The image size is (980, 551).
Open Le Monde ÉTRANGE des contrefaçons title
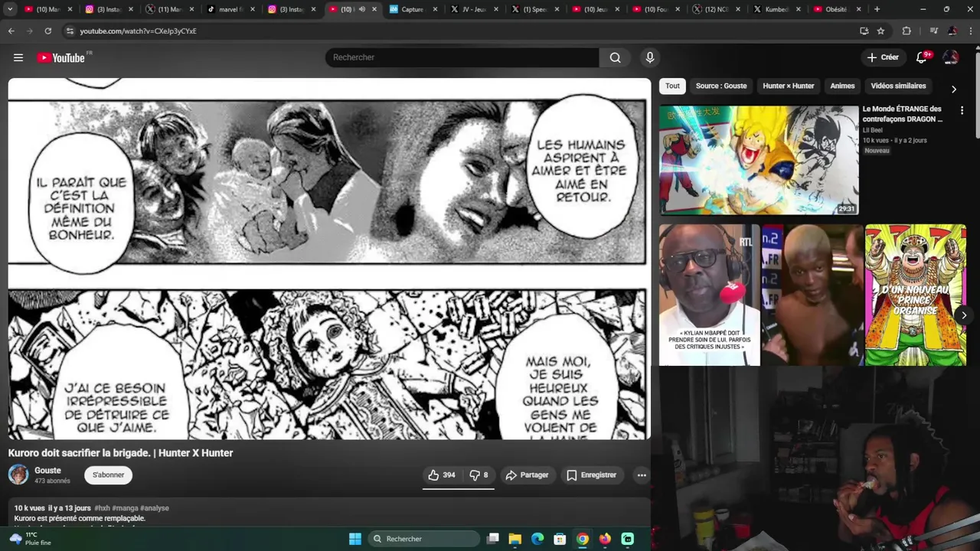tap(903, 114)
